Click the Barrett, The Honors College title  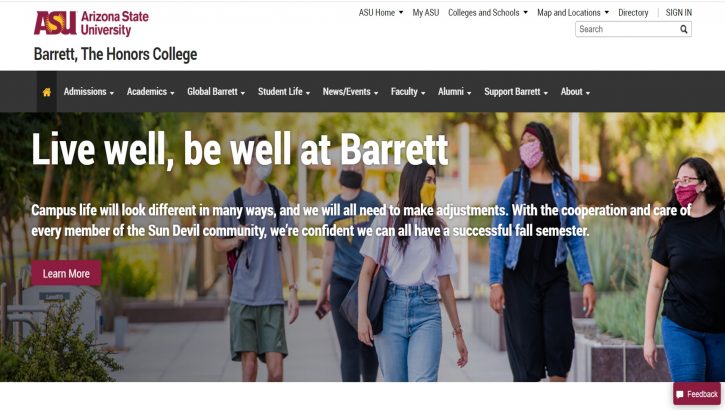coord(115,54)
